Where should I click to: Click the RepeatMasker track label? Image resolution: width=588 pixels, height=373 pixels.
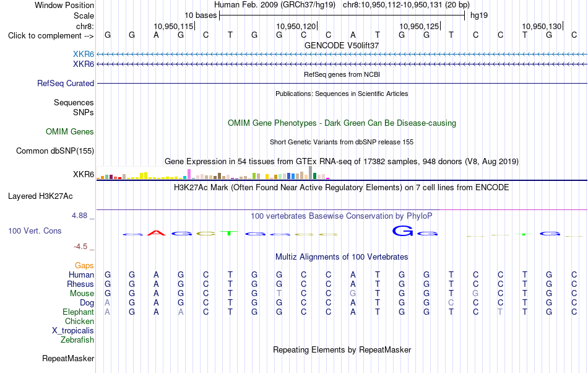[x=68, y=358]
